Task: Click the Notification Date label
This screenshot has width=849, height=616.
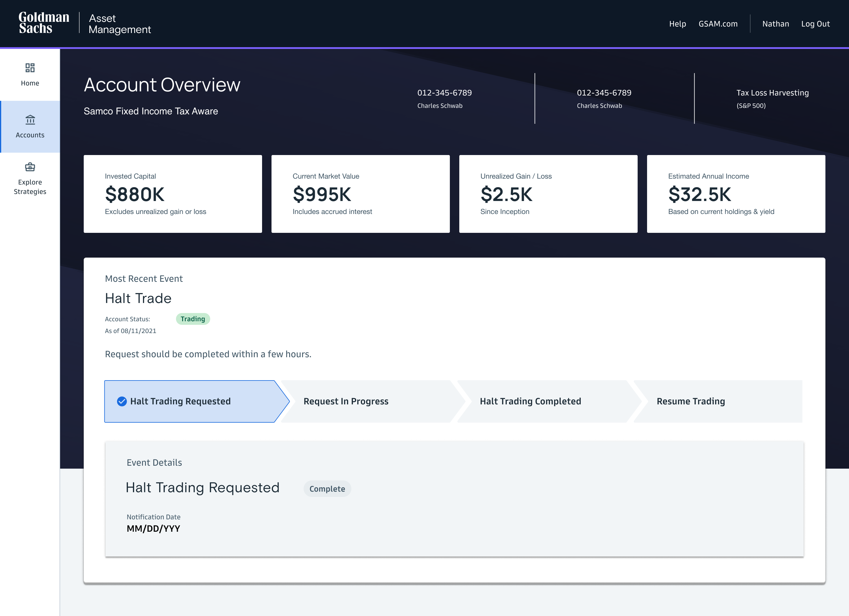Action: point(154,517)
